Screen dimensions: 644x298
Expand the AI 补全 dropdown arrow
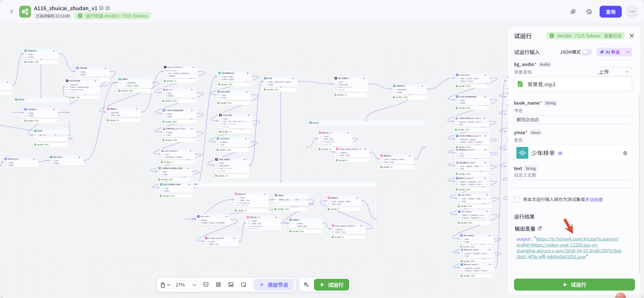pos(628,52)
